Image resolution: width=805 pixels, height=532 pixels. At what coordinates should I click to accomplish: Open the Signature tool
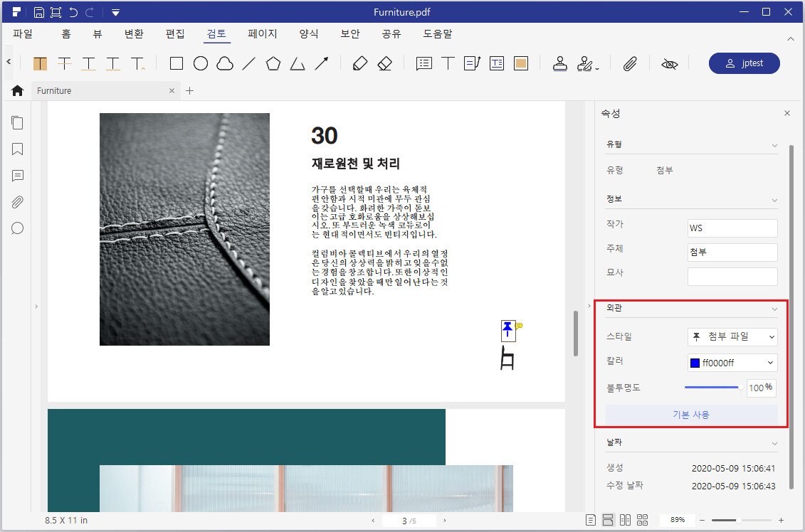(x=586, y=63)
